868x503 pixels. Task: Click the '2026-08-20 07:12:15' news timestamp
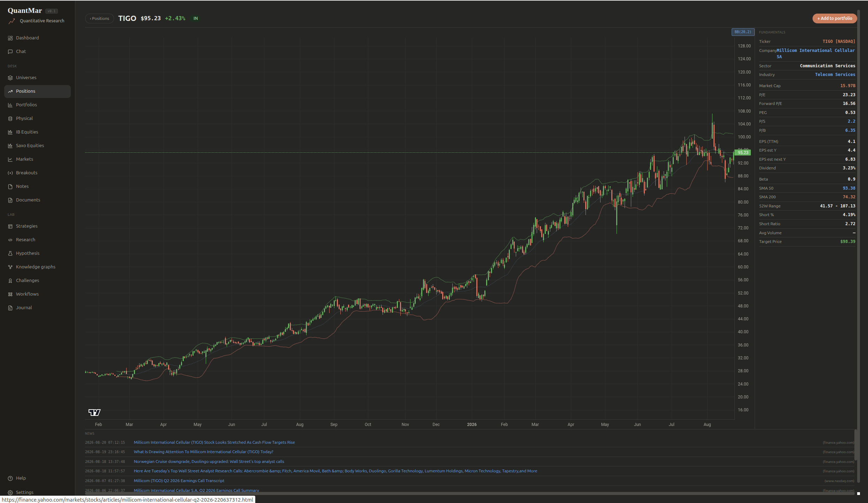point(105,443)
